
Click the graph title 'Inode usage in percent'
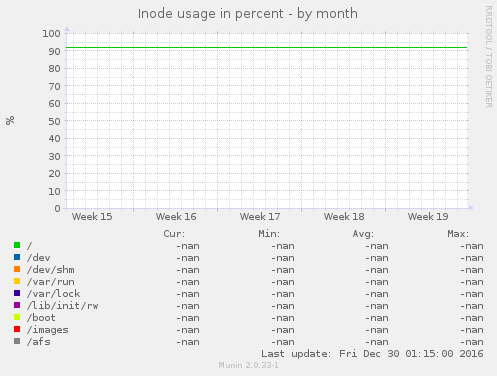[x=211, y=14]
